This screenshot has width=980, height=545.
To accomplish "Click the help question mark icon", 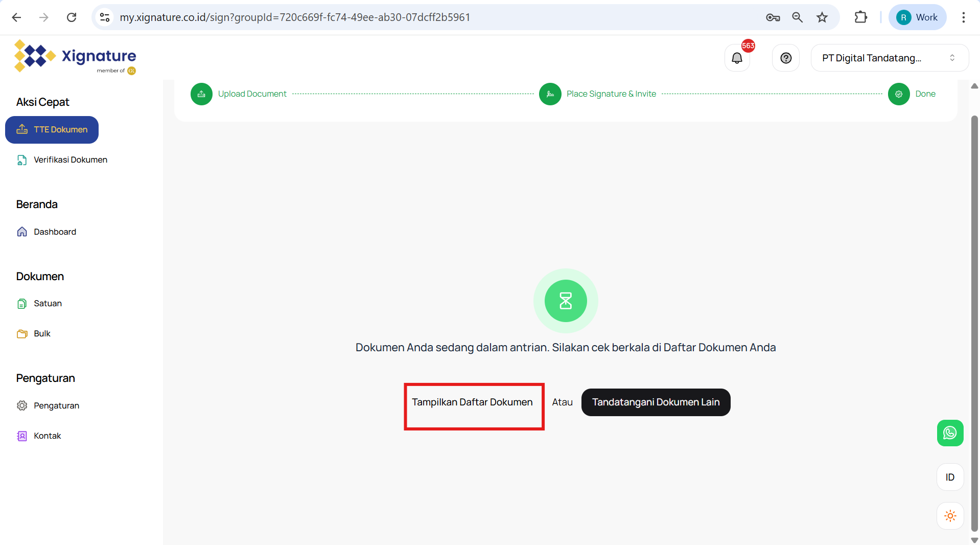I will (786, 58).
